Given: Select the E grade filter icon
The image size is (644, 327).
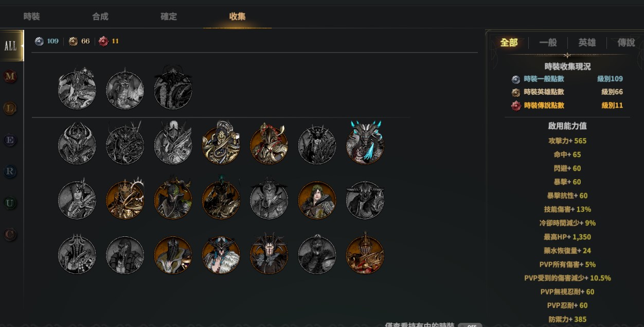Looking at the screenshot, I should (x=10, y=140).
